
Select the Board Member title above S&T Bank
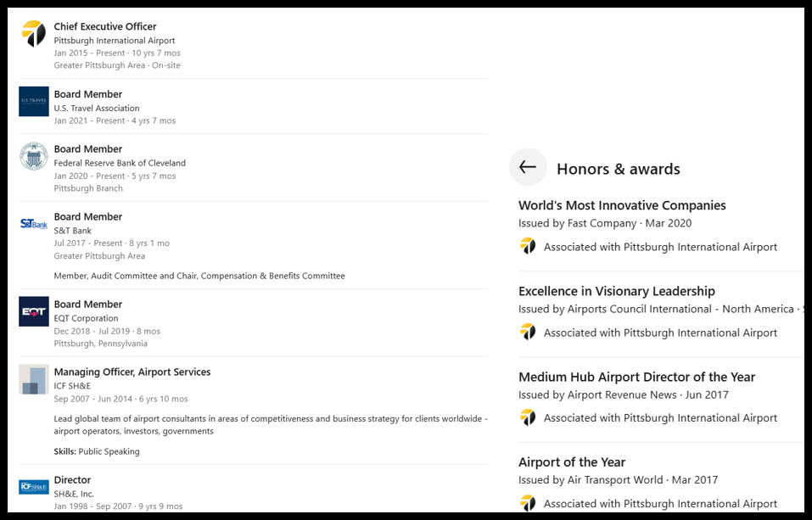click(x=88, y=216)
